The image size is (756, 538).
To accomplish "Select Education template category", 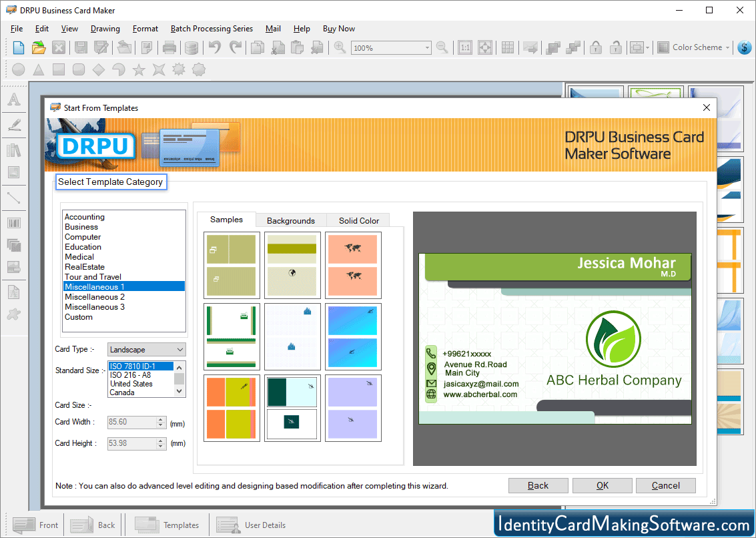I will [x=83, y=246].
